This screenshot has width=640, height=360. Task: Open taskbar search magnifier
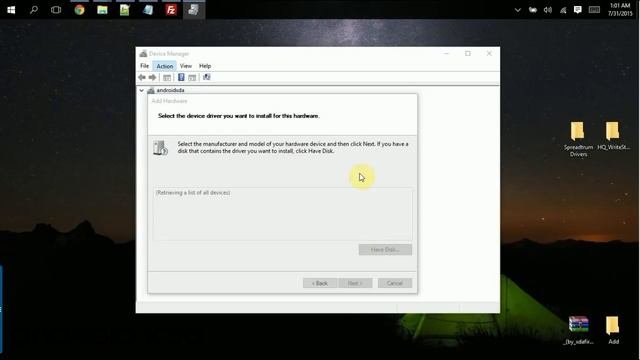pyautogui.click(x=34, y=10)
